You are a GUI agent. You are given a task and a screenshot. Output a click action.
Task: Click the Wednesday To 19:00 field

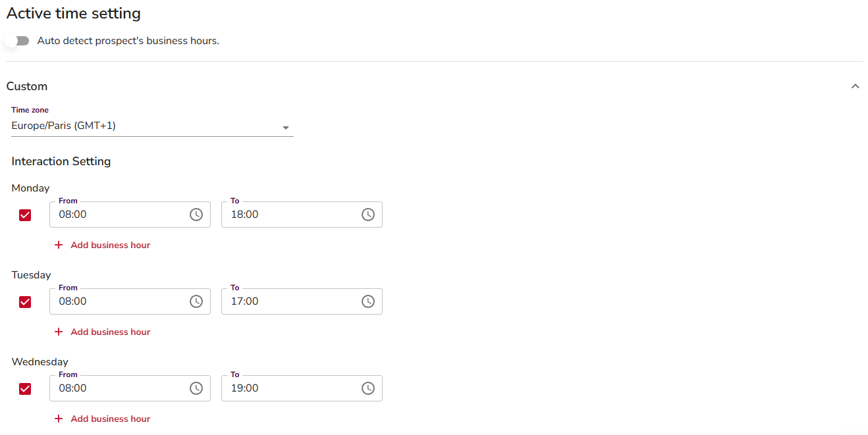(290, 388)
